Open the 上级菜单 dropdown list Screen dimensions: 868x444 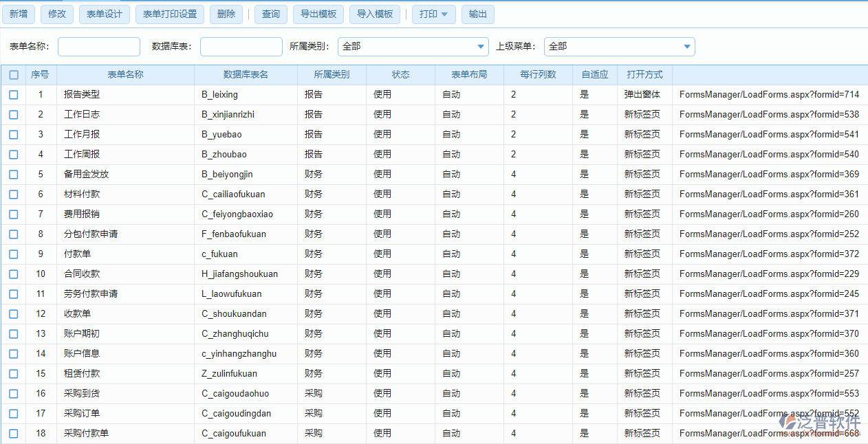(619, 47)
